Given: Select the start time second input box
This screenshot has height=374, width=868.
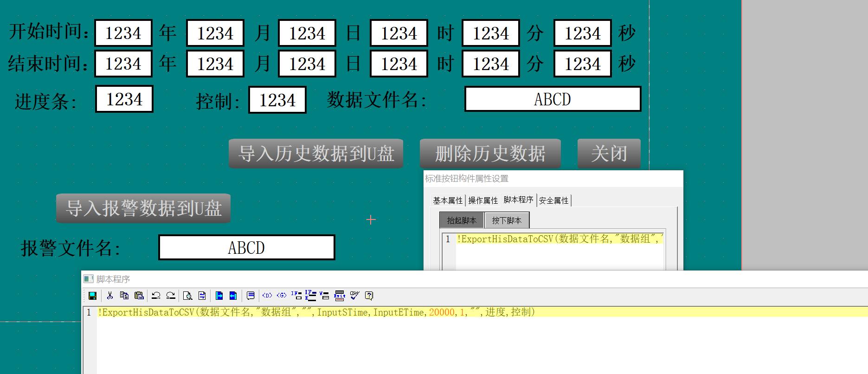Looking at the screenshot, I should click(x=583, y=33).
